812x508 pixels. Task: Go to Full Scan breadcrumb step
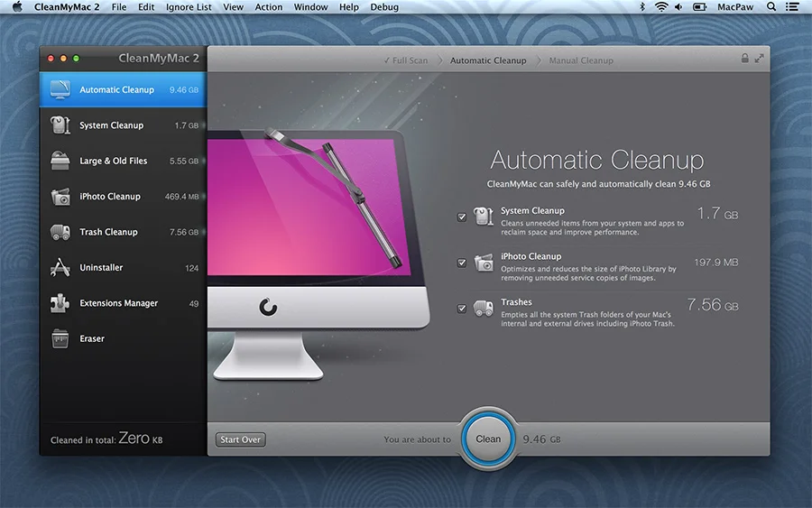tap(406, 60)
